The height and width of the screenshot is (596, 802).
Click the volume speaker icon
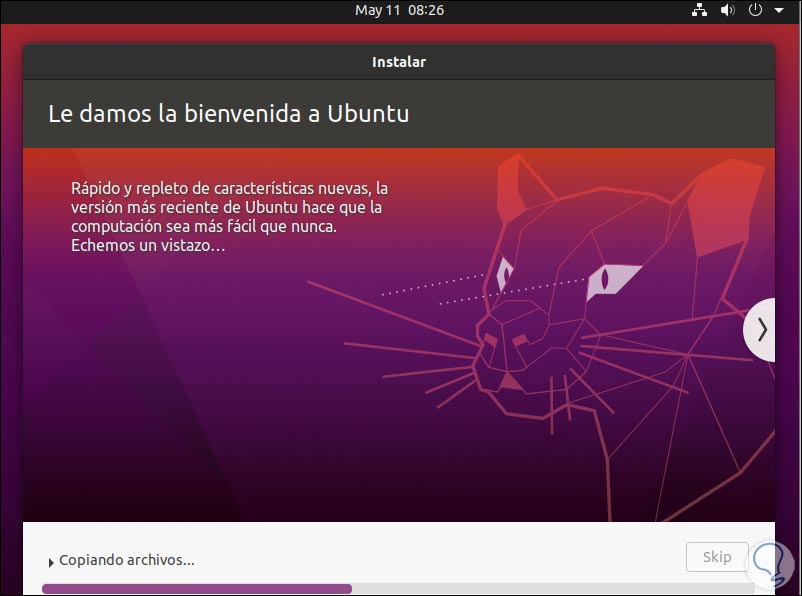(727, 10)
